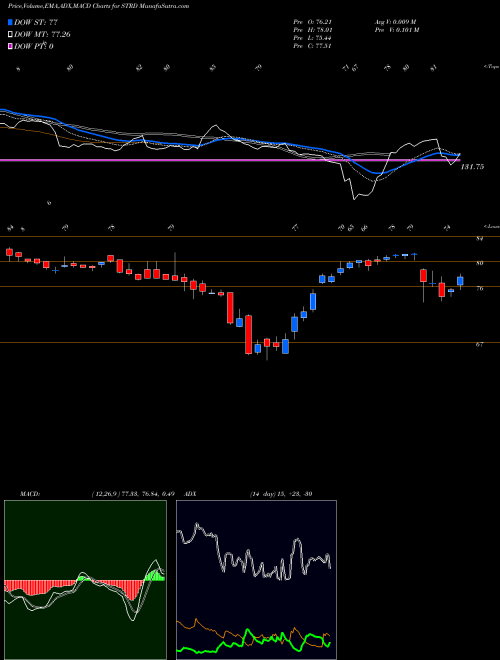Click the 67 price axis label
The height and width of the screenshot is (660, 500).
tap(479, 344)
